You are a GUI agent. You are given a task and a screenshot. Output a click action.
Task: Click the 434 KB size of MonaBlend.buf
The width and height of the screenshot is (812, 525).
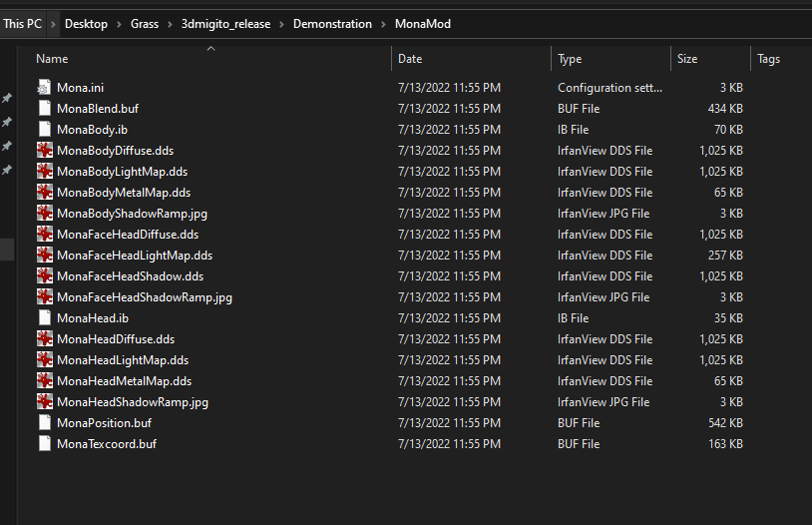725,109
